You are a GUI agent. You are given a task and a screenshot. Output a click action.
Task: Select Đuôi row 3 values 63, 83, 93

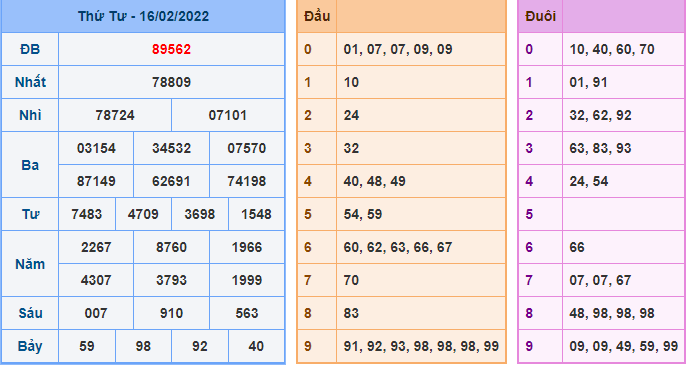click(600, 148)
